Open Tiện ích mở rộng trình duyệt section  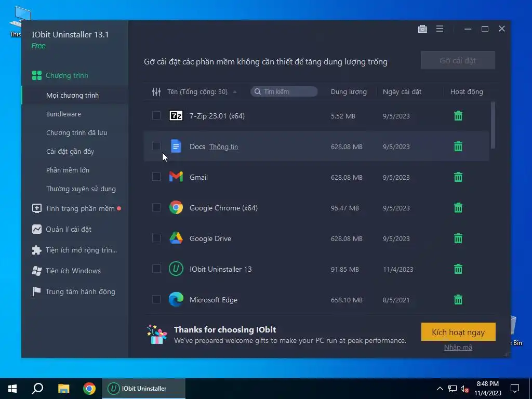pyautogui.click(x=75, y=250)
